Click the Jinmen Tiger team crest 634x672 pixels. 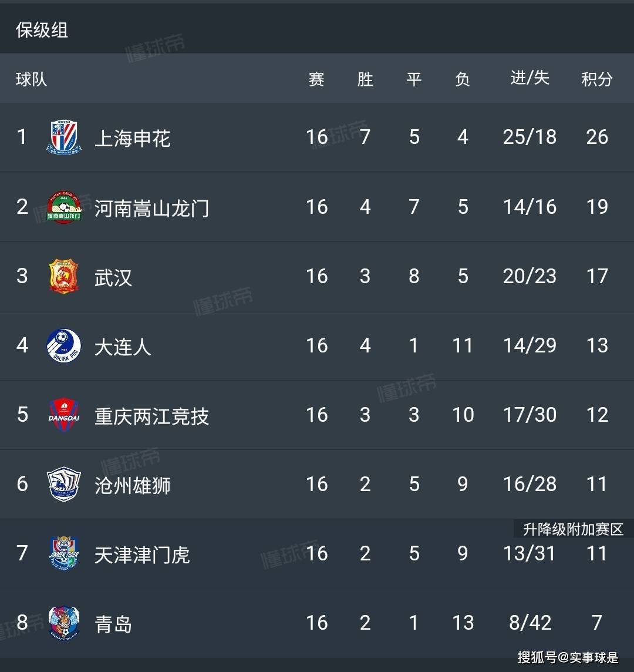[64, 553]
